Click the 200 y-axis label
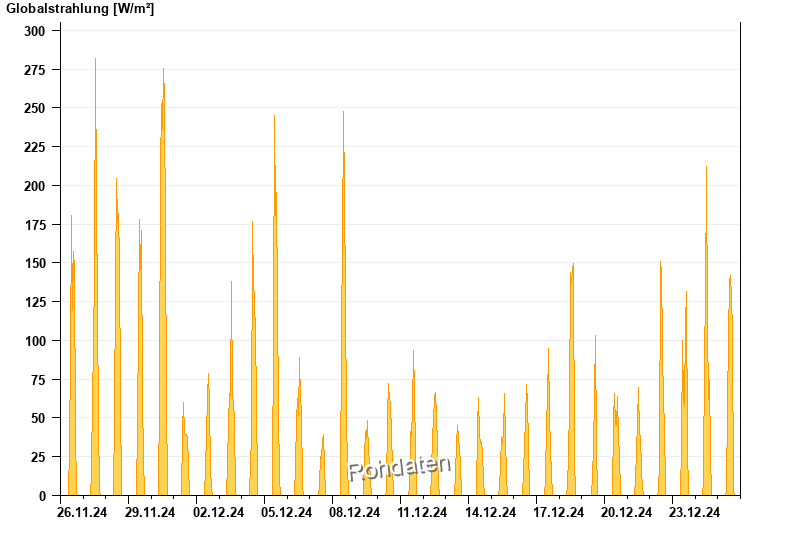The image size is (800, 550). (35, 186)
